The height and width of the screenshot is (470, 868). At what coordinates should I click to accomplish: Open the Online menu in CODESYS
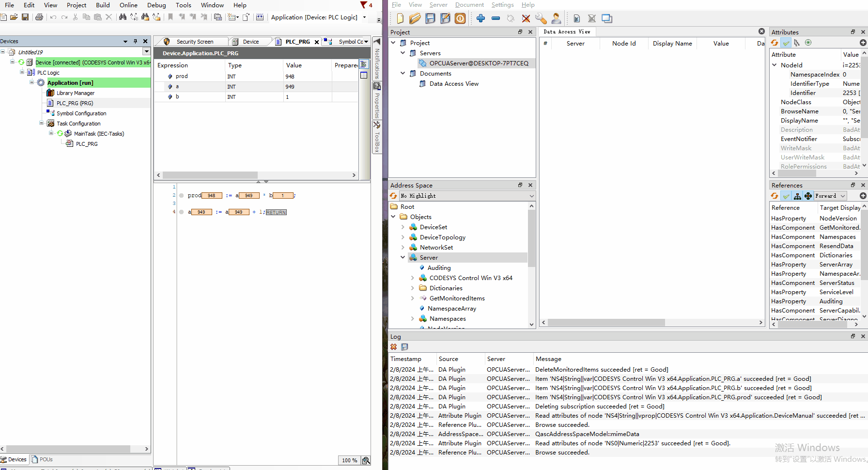coord(128,5)
